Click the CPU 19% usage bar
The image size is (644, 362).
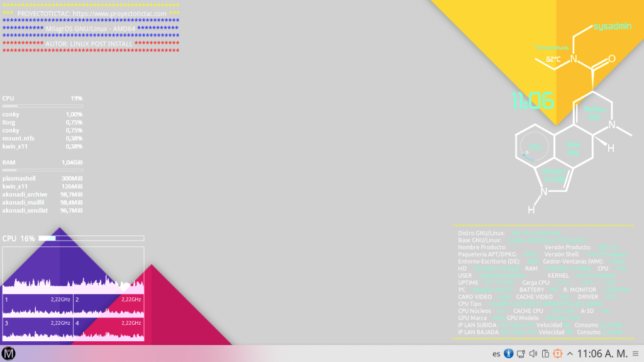coord(42,106)
